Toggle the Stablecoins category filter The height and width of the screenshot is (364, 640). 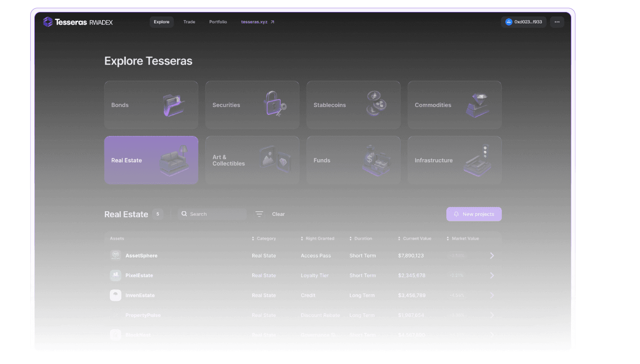coord(353,105)
